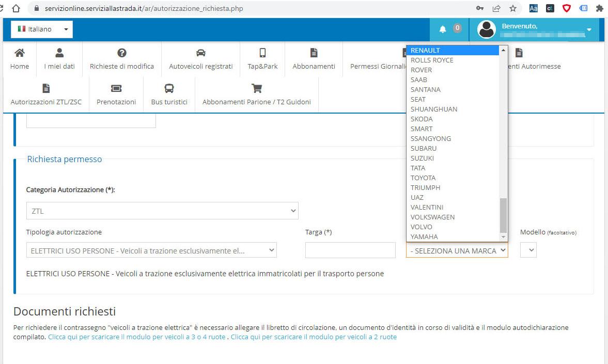Select SKODA in the brand list
This screenshot has height=364, width=608.
click(x=453, y=119)
